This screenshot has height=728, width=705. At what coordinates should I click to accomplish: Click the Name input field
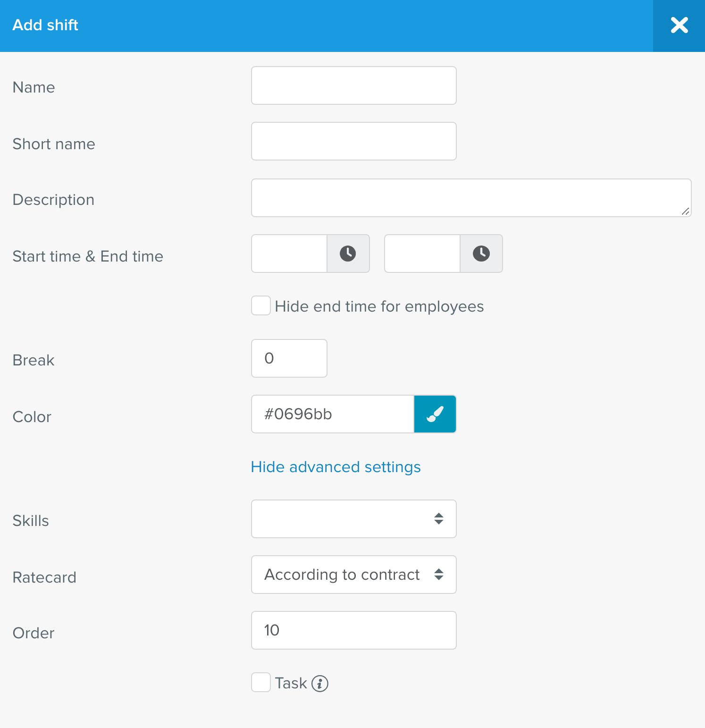click(353, 85)
